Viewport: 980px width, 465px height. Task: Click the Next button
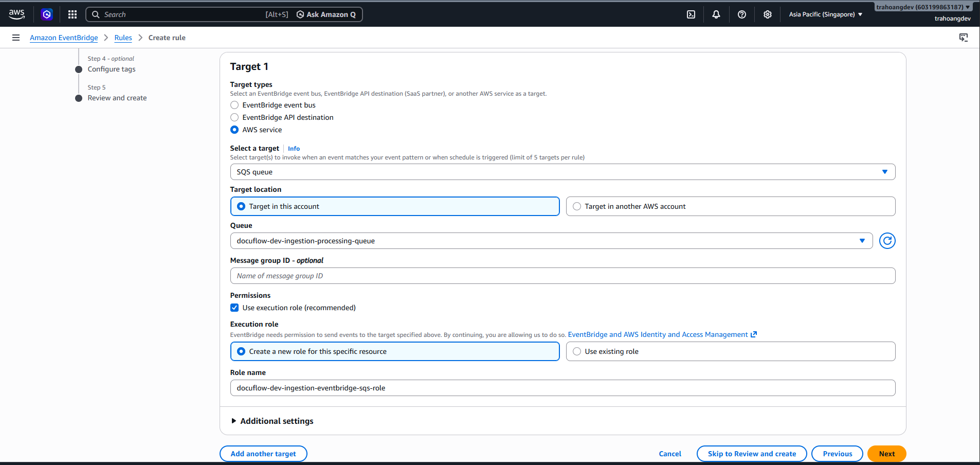886,454
